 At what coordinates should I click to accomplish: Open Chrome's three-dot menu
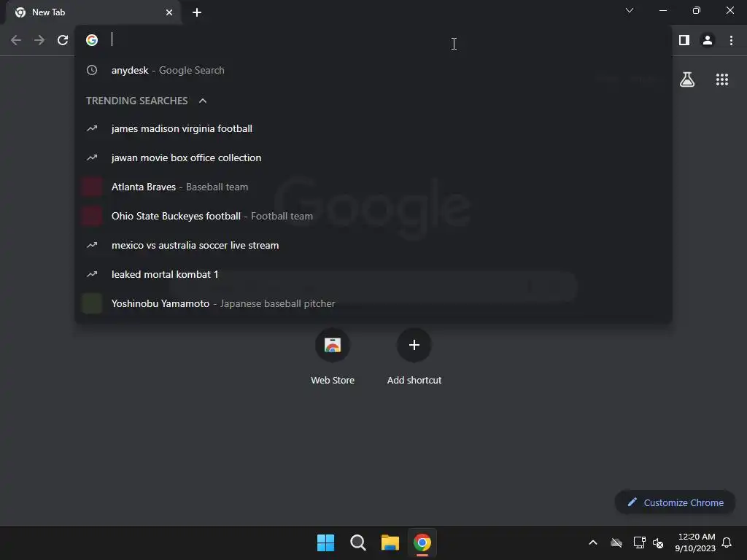[731, 41]
